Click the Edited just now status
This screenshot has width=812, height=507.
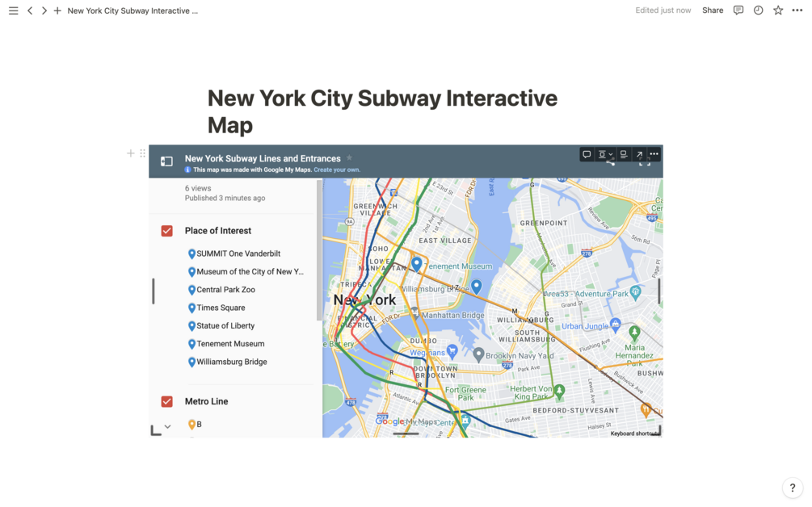[x=663, y=10]
